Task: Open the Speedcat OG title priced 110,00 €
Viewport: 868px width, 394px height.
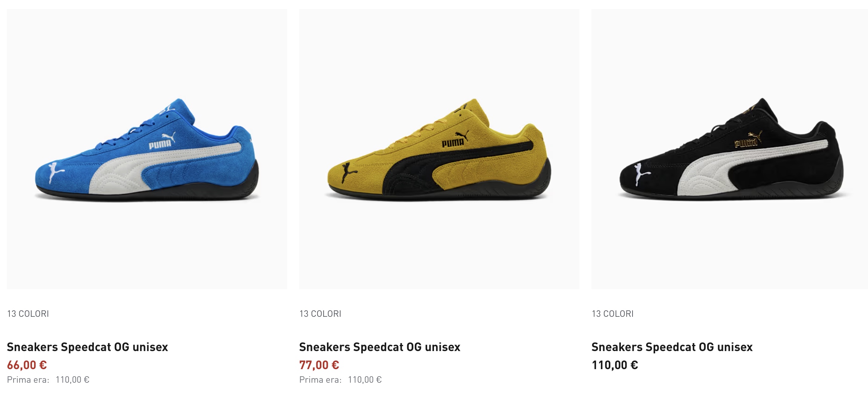Action: [672, 347]
